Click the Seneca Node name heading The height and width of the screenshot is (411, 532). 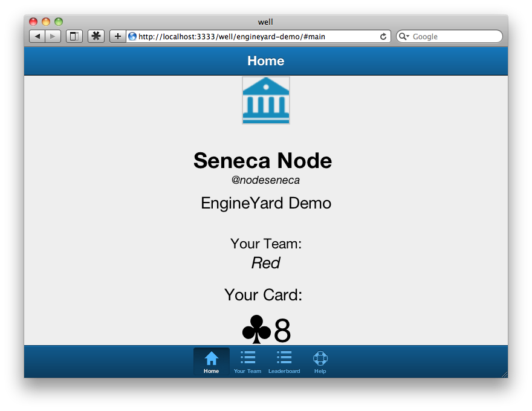[x=262, y=160]
